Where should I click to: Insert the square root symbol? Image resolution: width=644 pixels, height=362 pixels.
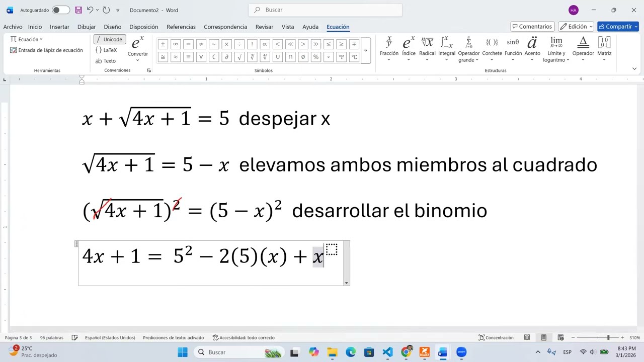point(239,57)
